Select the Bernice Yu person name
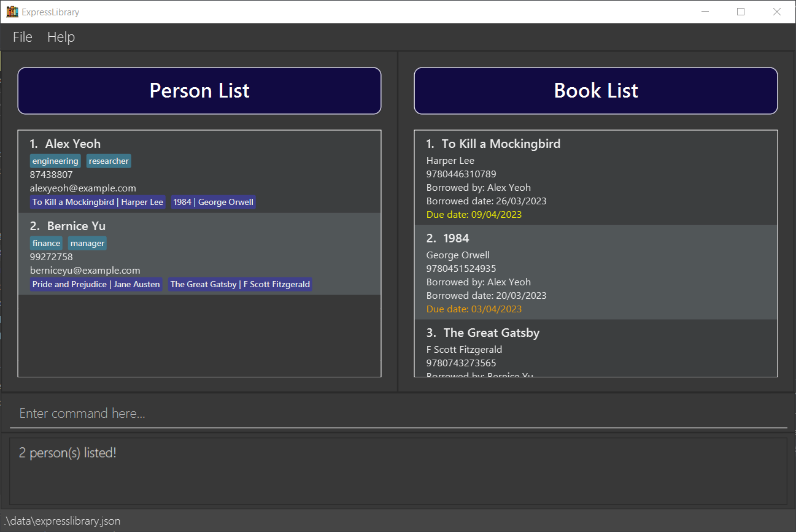Viewport: 796px width, 532px height. coord(76,226)
